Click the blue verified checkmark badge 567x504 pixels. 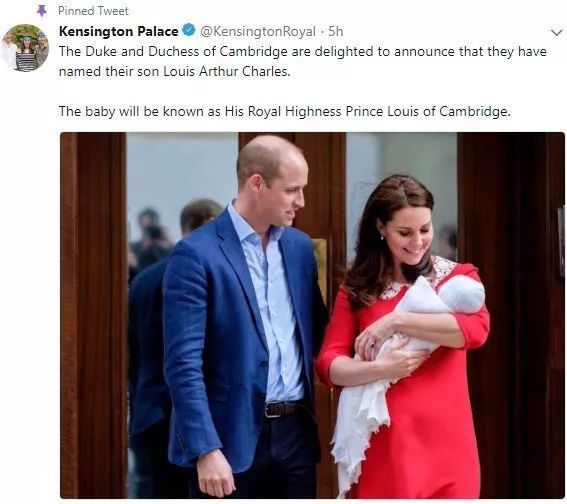(x=189, y=31)
